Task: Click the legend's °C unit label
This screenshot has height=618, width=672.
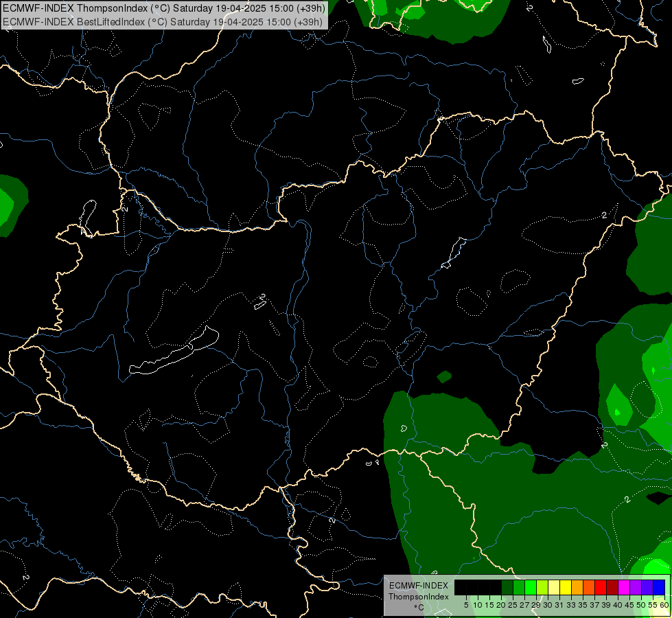Action: [x=419, y=607]
